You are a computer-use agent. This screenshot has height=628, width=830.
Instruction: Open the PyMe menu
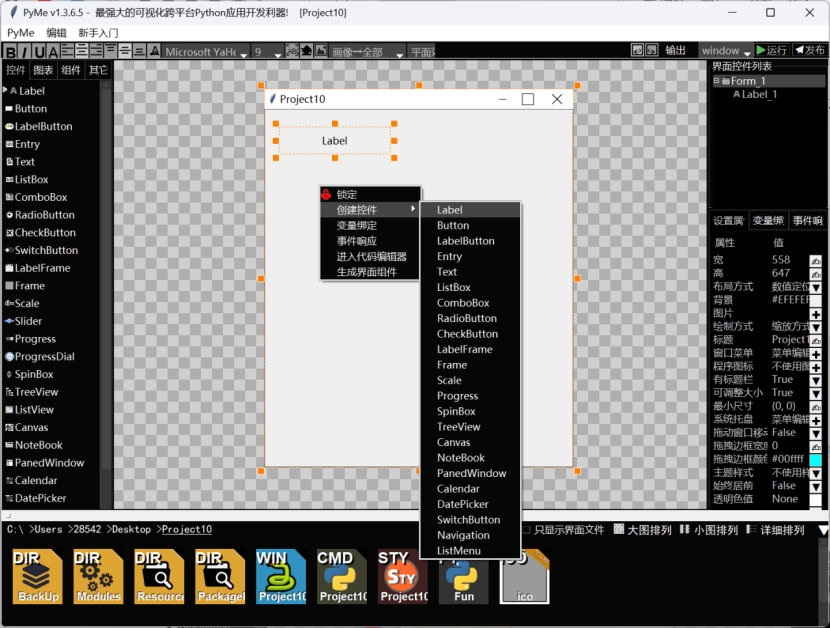(x=21, y=33)
